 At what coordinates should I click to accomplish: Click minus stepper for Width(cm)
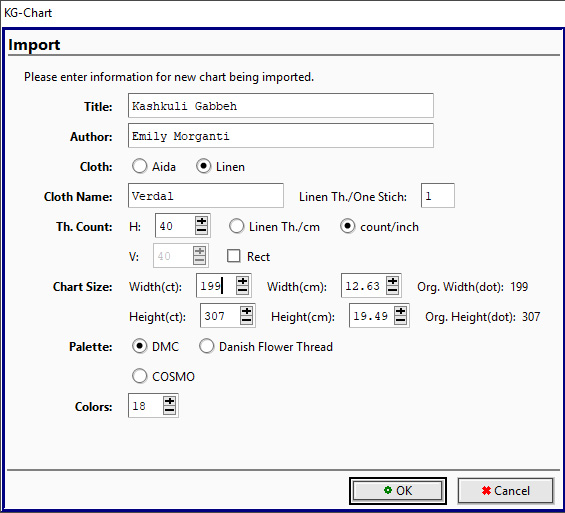[x=392, y=290]
